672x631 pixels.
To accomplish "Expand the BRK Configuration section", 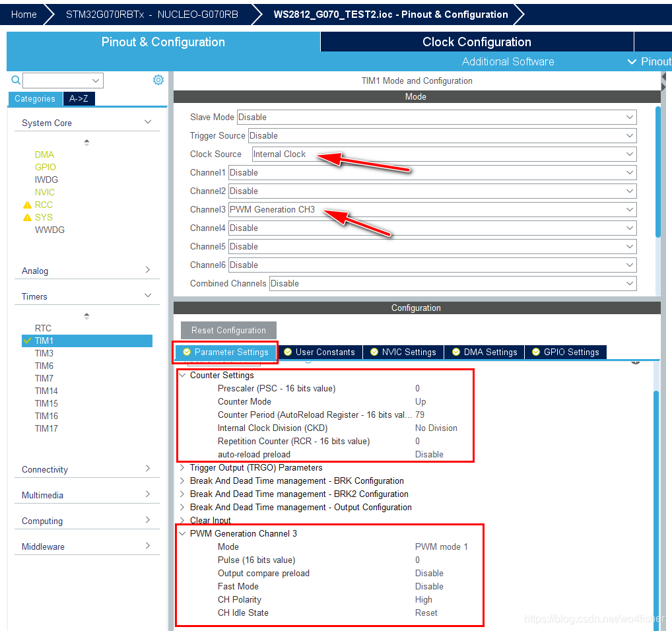I will 183,481.
